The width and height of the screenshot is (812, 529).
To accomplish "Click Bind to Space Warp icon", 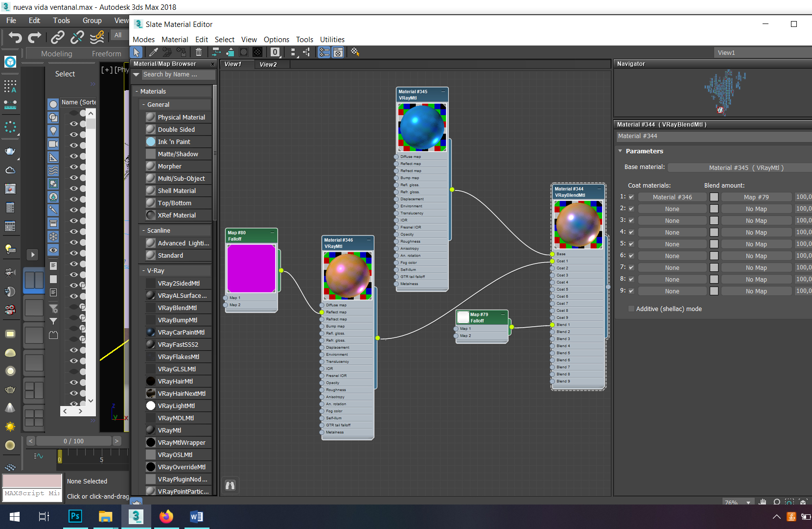I will [x=97, y=37].
